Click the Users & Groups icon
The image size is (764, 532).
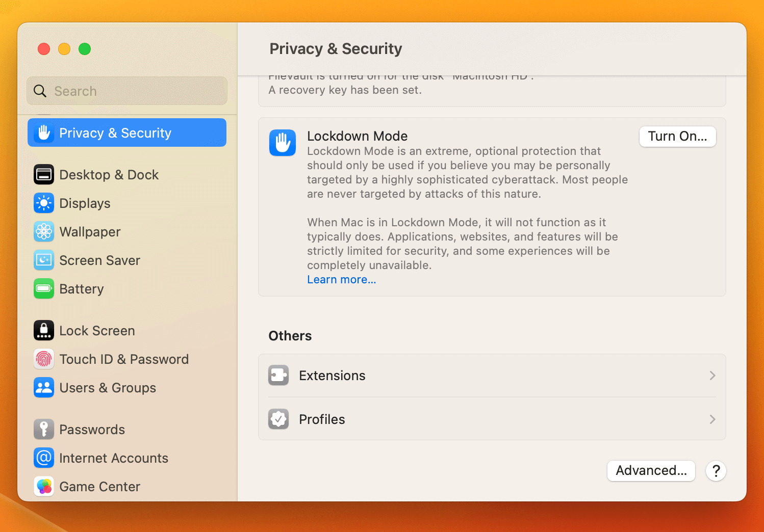pos(44,387)
